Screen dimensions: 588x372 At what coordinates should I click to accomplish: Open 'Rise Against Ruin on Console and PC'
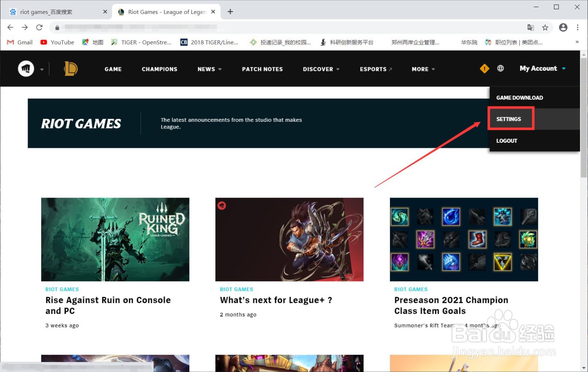tap(108, 305)
